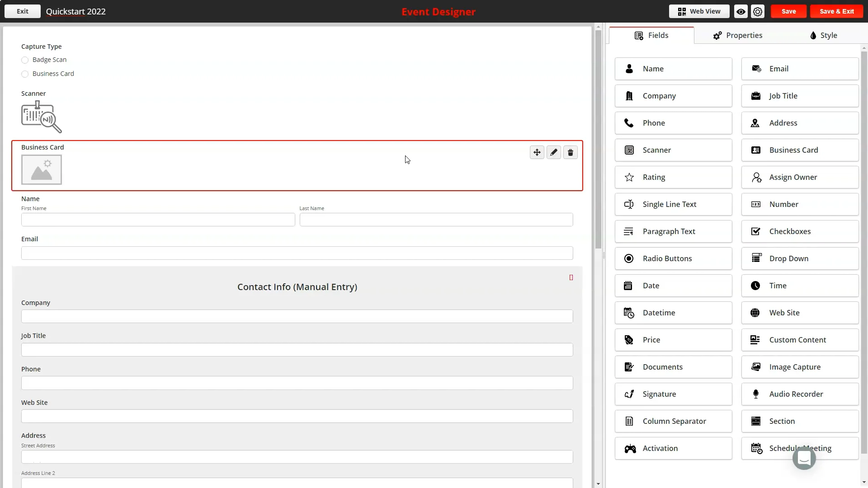Select the Badge Scan radio option
868x488 pixels.
25,60
